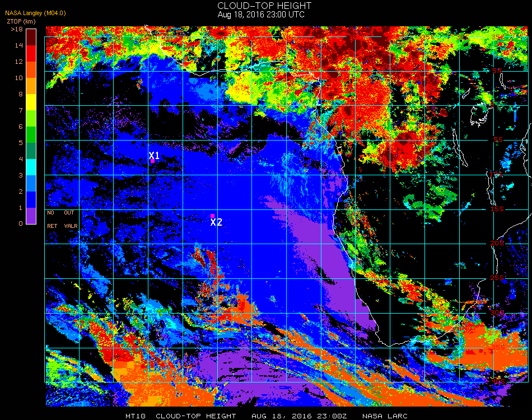Click the 'NASA Langley (M04.0)' label
The height and width of the screenshot is (420, 532).
(35, 13)
